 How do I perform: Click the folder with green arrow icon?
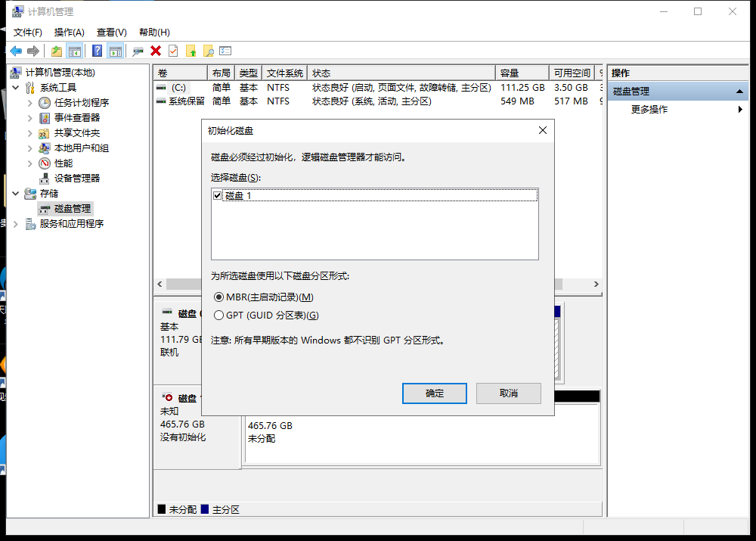click(191, 51)
